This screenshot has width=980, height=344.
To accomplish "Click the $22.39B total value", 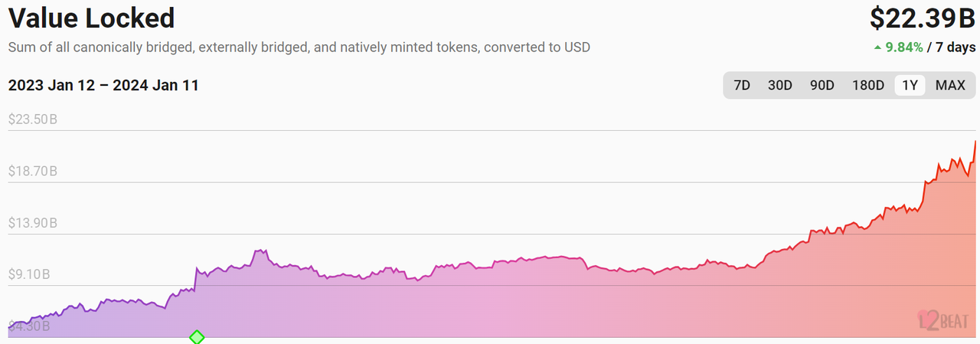I will pyautogui.click(x=922, y=18).
